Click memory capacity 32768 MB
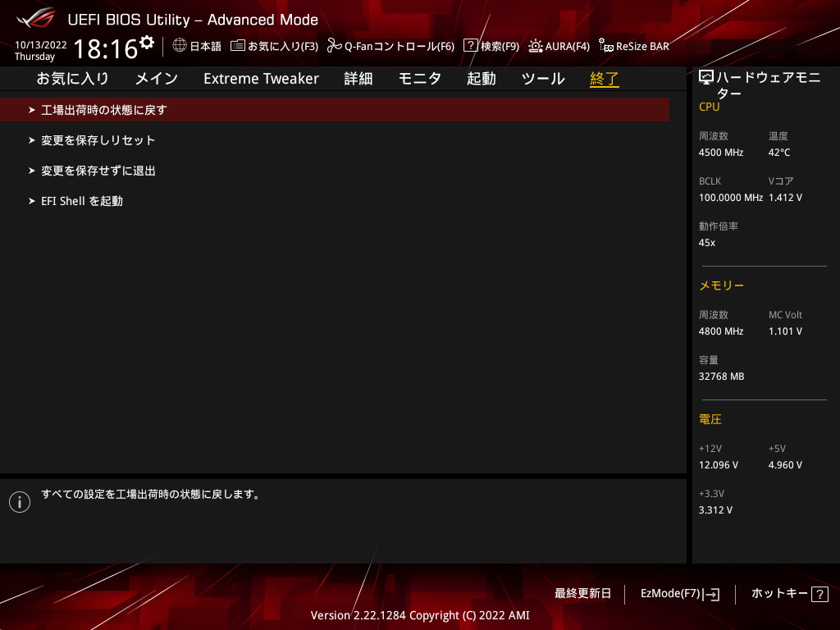 721,377
